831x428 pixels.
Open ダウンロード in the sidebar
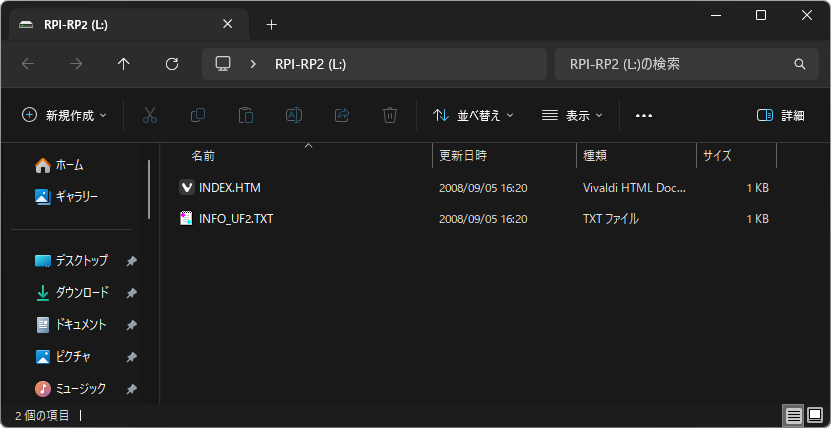[82, 292]
